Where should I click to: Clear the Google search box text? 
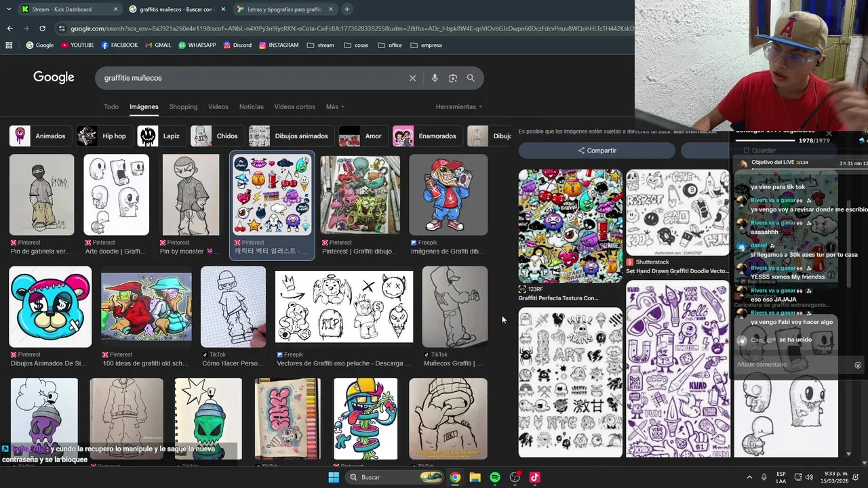[412, 78]
